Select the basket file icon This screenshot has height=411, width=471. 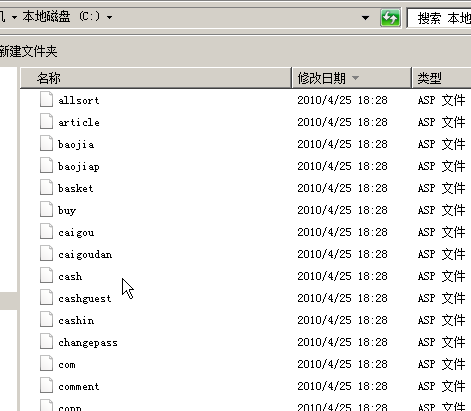pos(46,188)
